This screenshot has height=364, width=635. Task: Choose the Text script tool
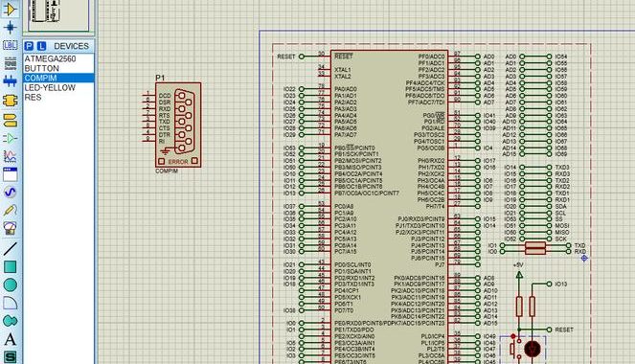click(x=10, y=63)
